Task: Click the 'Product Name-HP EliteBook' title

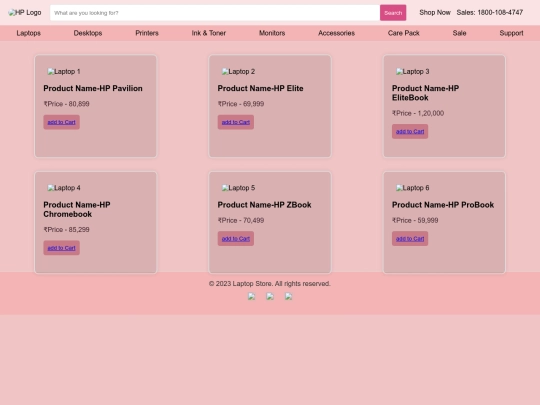Action: (x=426, y=93)
